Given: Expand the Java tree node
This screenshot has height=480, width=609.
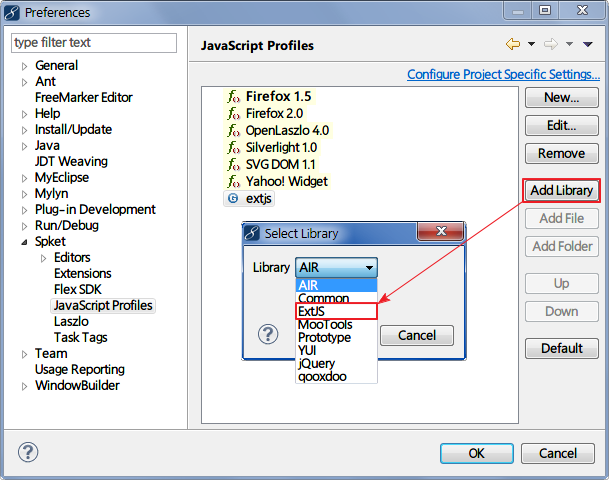Looking at the screenshot, I should coord(24,146).
